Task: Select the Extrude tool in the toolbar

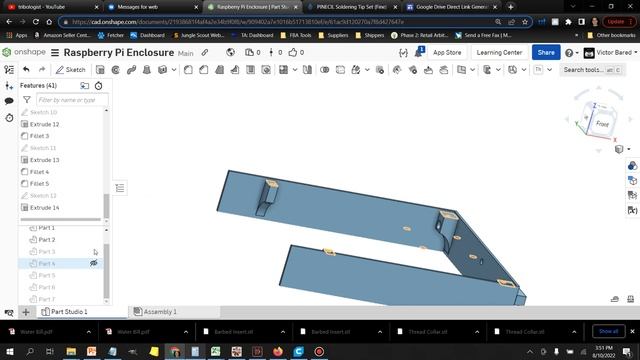Action: (100, 70)
